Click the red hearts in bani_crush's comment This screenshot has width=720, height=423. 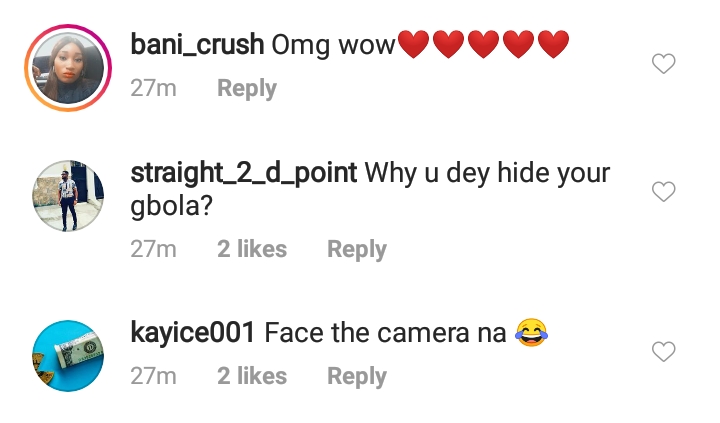[x=483, y=45]
